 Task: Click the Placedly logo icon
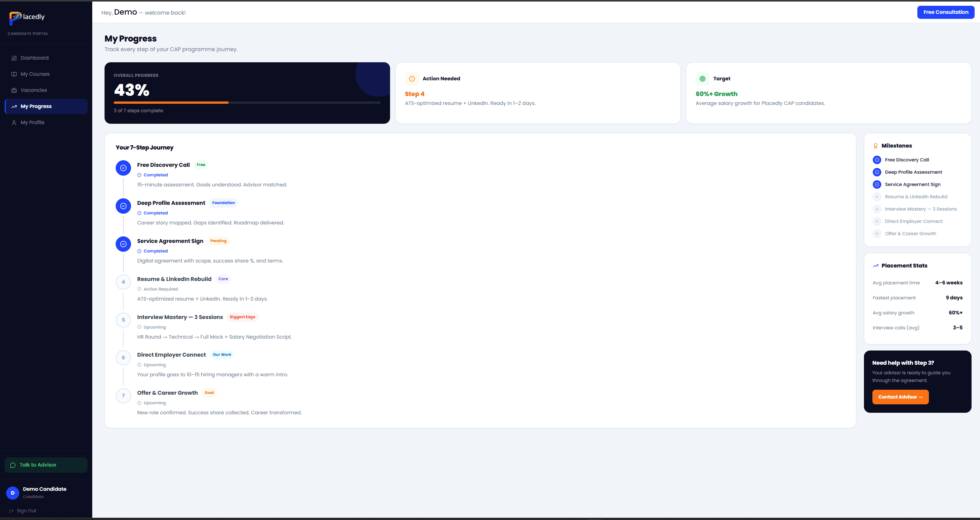click(15, 18)
